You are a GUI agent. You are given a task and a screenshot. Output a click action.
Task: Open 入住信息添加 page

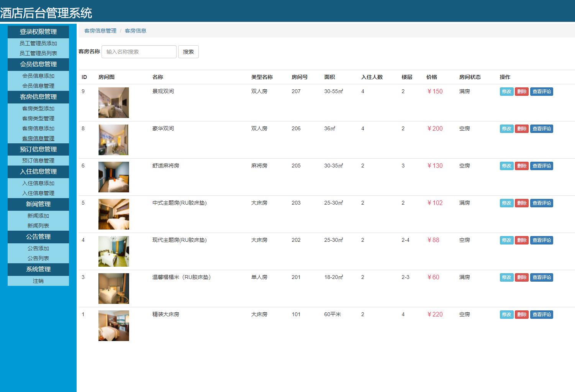(x=38, y=183)
